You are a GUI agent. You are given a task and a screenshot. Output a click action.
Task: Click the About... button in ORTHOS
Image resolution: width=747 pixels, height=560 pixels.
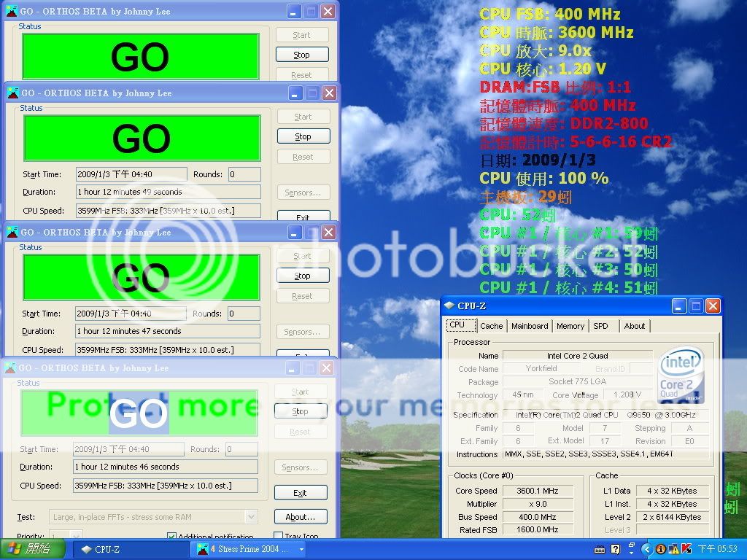(x=300, y=517)
